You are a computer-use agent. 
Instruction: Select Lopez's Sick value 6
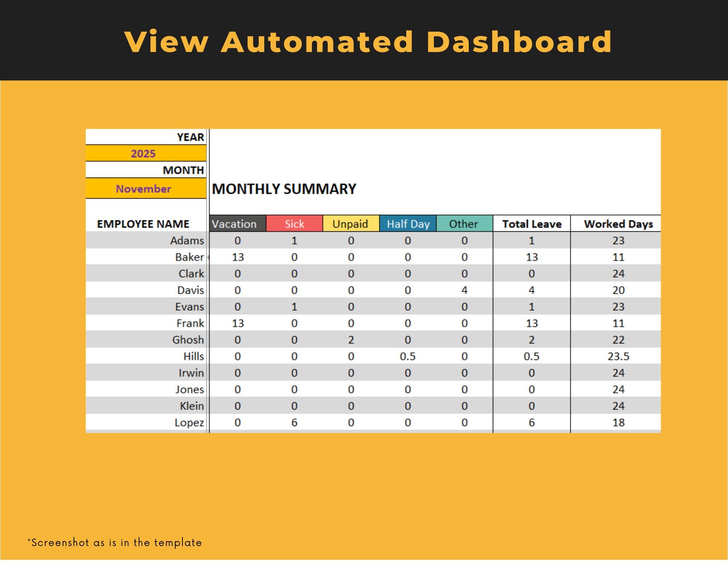[x=294, y=422]
